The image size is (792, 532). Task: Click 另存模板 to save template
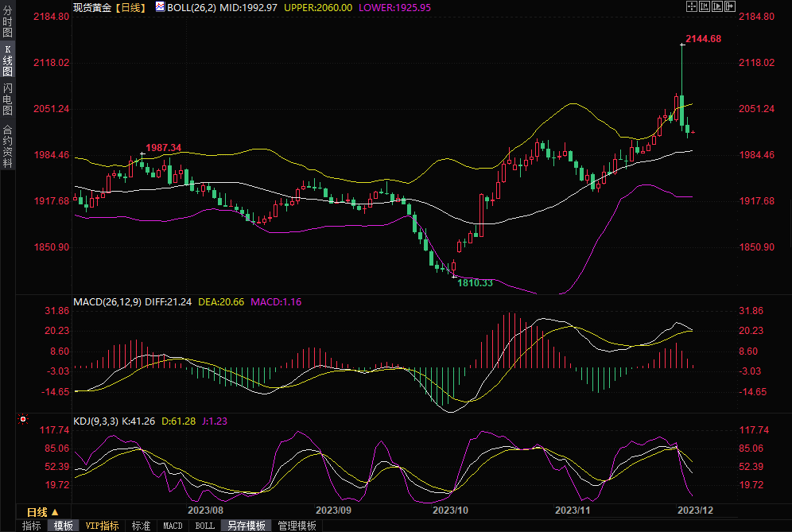[247, 526]
